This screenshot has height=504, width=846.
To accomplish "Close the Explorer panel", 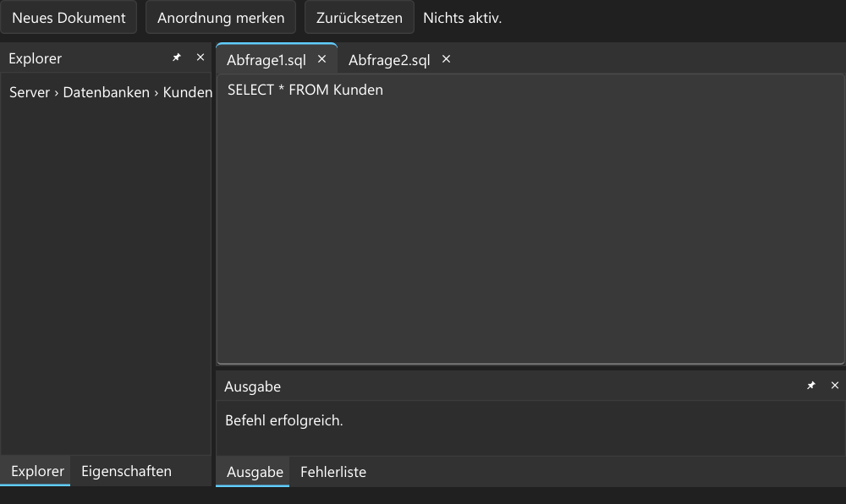I will 201,58.
